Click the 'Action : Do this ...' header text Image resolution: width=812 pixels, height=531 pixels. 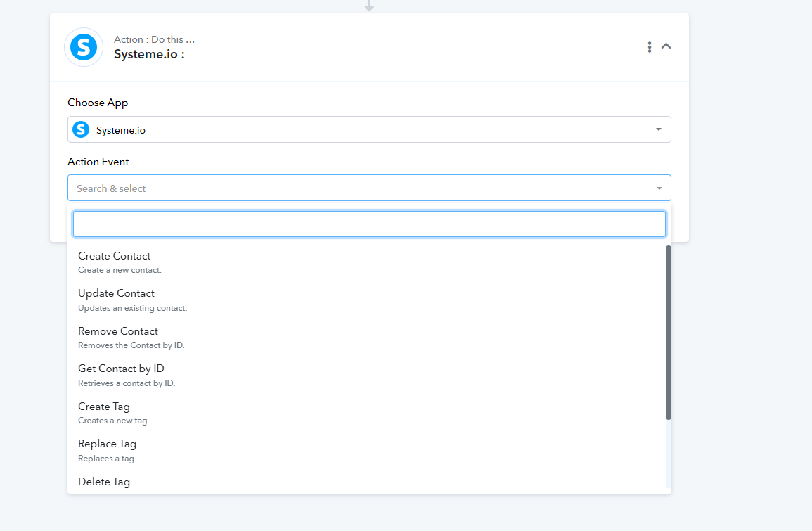click(x=154, y=39)
